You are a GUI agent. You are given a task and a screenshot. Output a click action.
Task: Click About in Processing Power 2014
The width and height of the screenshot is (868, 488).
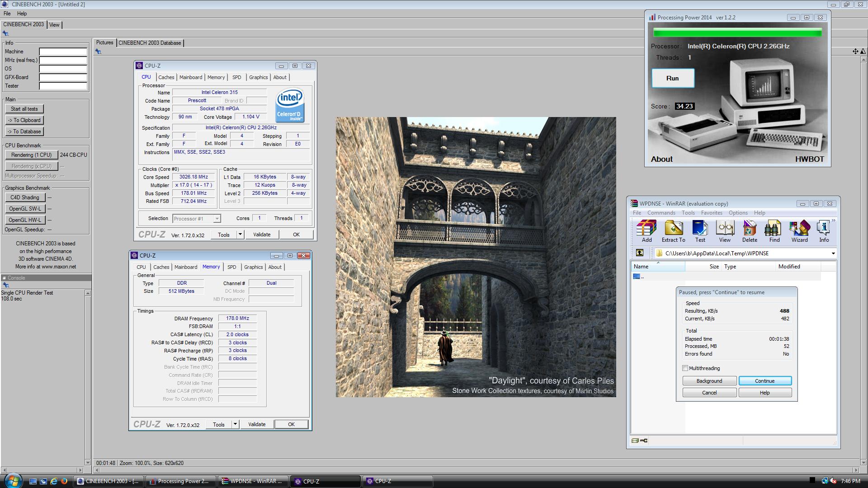click(661, 159)
